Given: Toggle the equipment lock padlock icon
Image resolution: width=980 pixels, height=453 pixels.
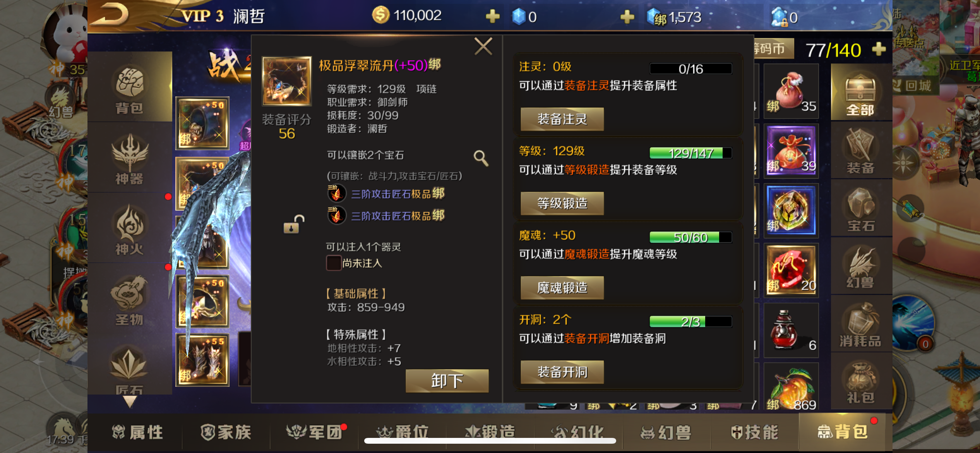Looking at the screenshot, I should pos(294,224).
